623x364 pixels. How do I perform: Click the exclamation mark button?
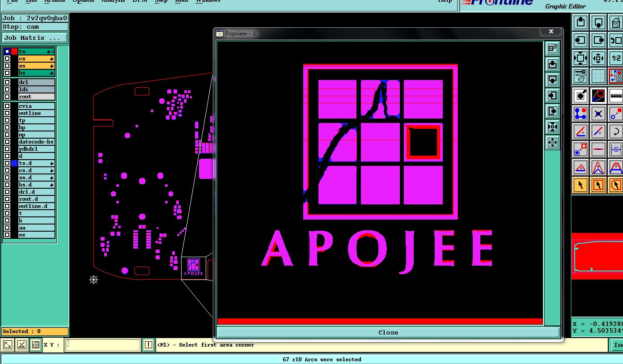(148, 345)
